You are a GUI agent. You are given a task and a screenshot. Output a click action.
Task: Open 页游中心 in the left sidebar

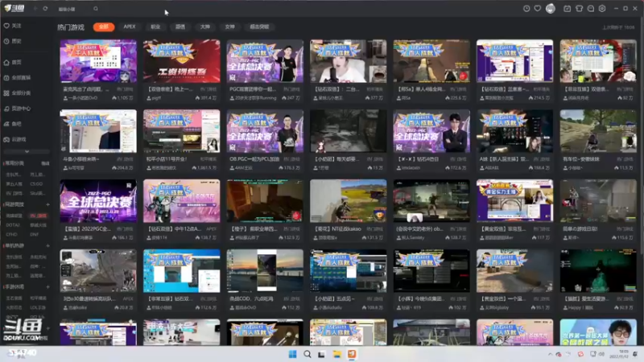tap(17, 109)
